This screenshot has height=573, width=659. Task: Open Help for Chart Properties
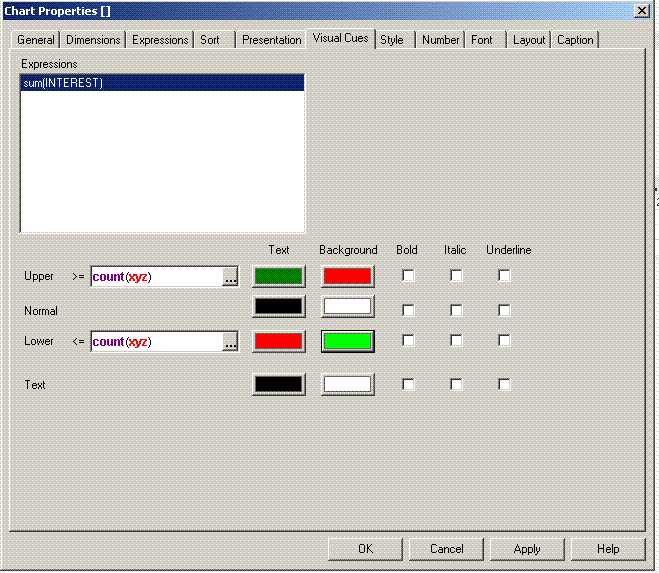coord(608,549)
